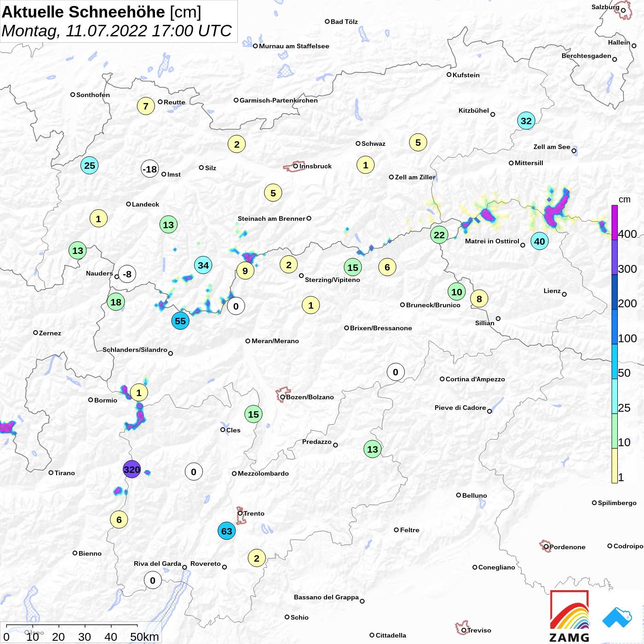This screenshot has width=644, height=644.
Task: Click the Innsbruck city label
Action: coord(316,166)
